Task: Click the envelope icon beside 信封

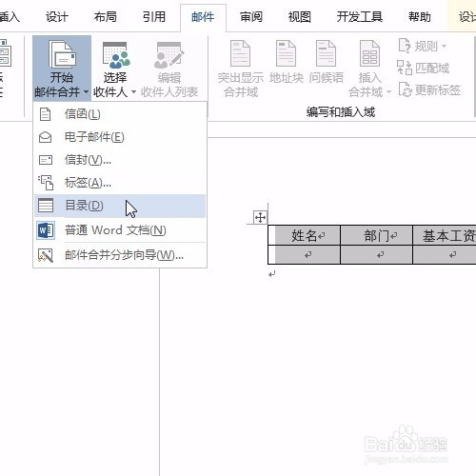Action: pos(46,160)
